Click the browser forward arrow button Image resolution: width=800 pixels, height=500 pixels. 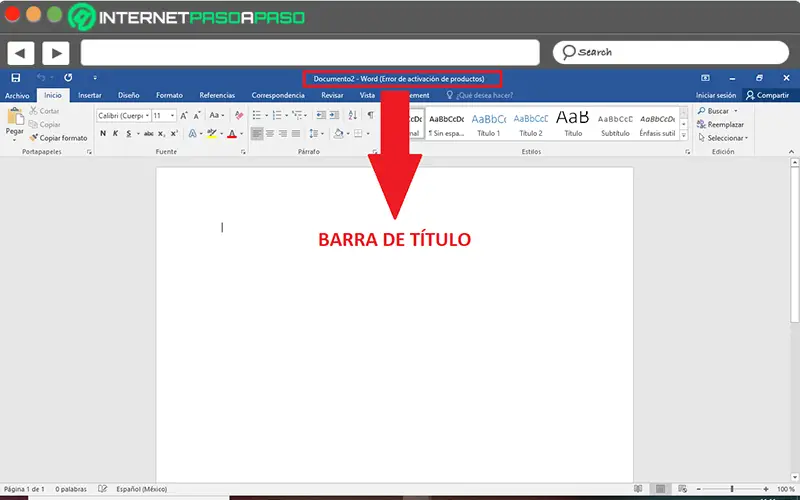click(x=56, y=53)
